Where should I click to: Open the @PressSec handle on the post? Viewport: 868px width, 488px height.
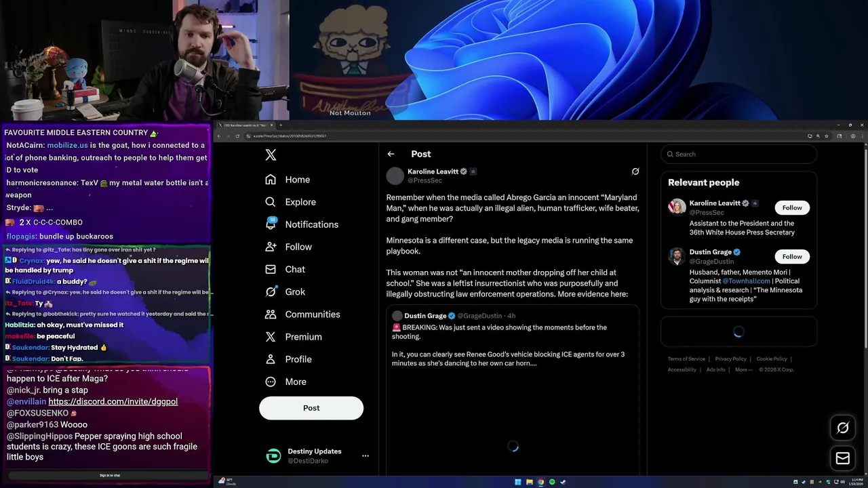pos(425,180)
